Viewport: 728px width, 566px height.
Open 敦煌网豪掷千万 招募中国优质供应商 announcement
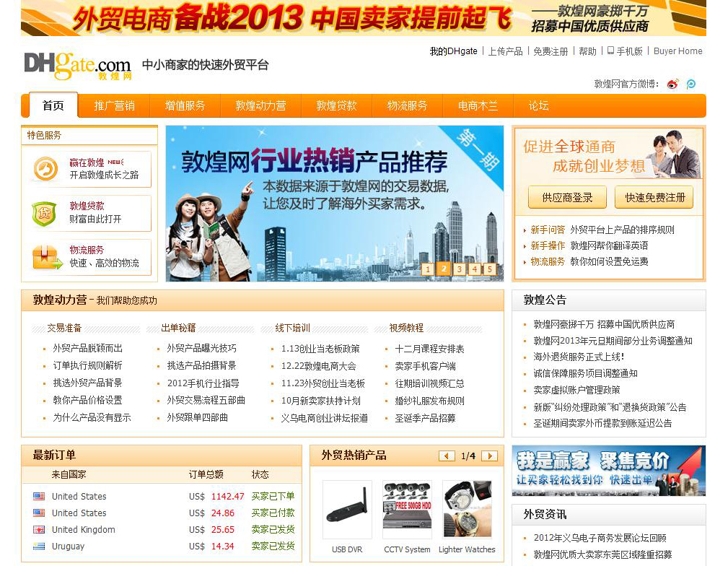pyautogui.click(x=604, y=324)
